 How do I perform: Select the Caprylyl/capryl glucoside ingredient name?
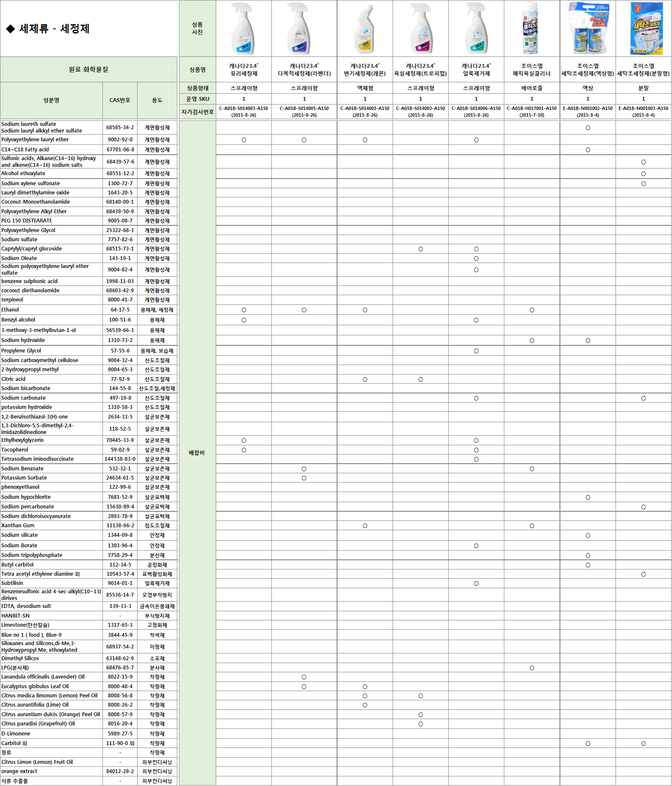click(x=31, y=249)
